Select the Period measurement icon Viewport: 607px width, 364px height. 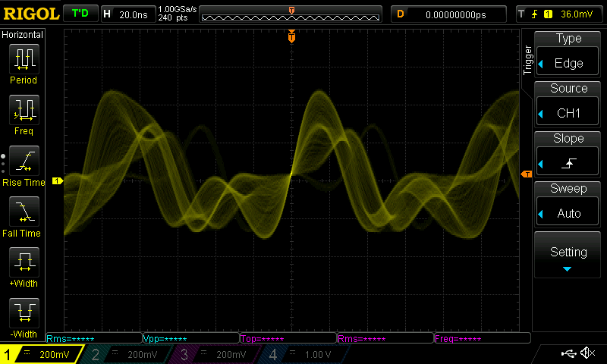(24, 59)
